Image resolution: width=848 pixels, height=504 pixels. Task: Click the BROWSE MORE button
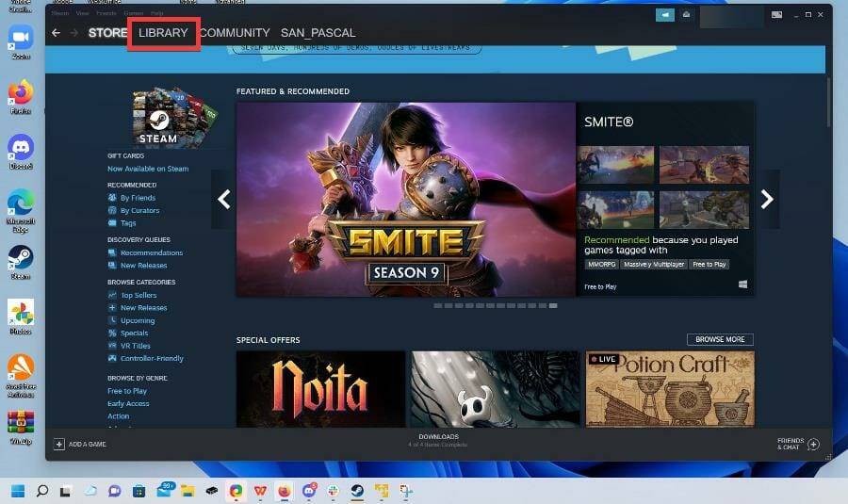[720, 339]
